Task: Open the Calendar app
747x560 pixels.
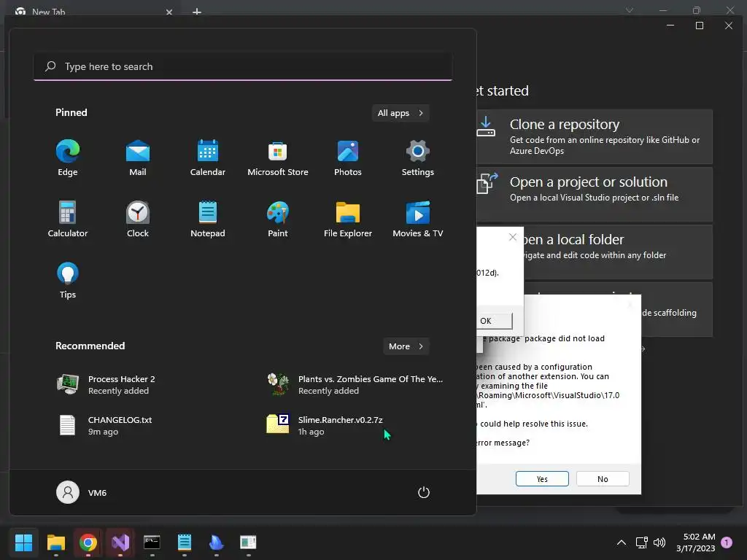Action: point(208,158)
